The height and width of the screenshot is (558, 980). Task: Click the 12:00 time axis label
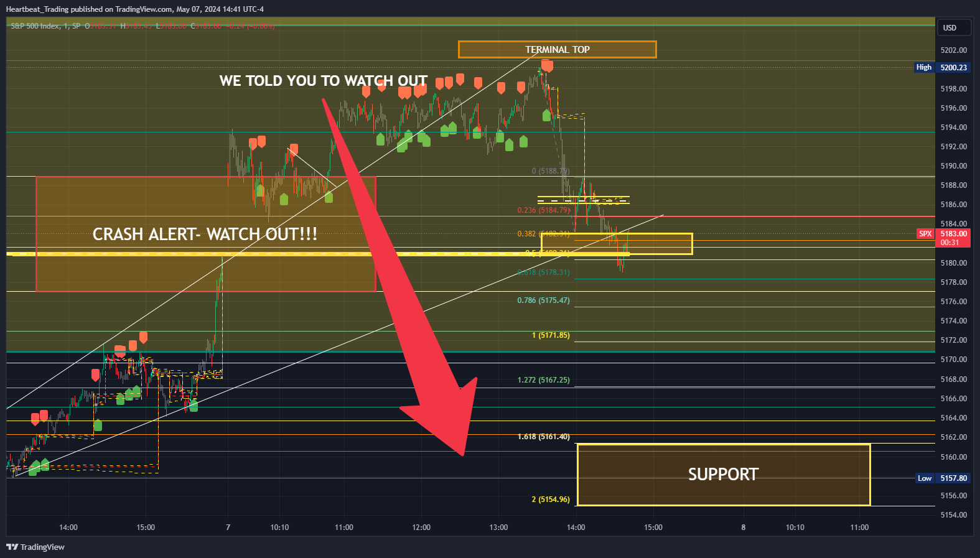tap(421, 528)
